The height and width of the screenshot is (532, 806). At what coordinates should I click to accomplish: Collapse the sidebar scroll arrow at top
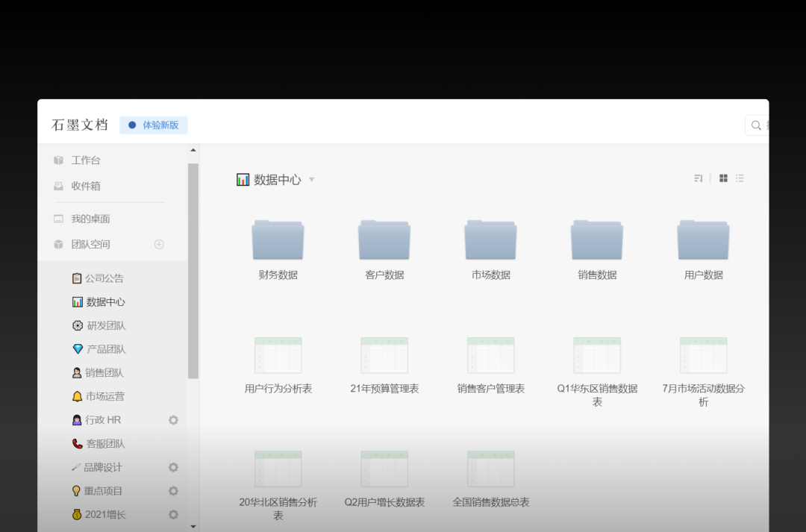[194, 148]
